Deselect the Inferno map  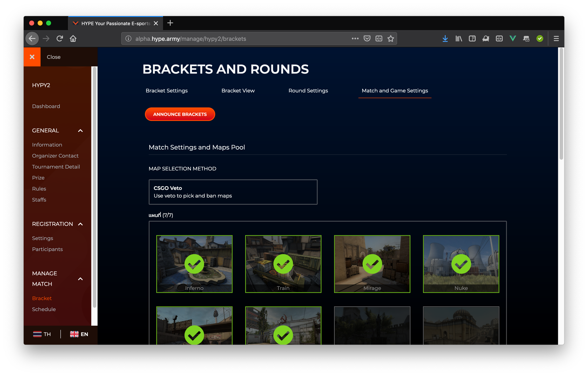(194, 264)
